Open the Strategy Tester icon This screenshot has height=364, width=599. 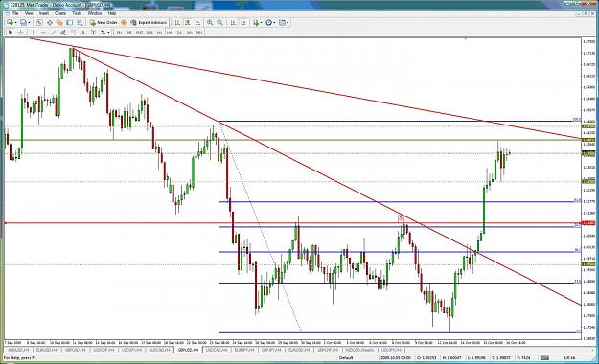(x=80, y=23)
